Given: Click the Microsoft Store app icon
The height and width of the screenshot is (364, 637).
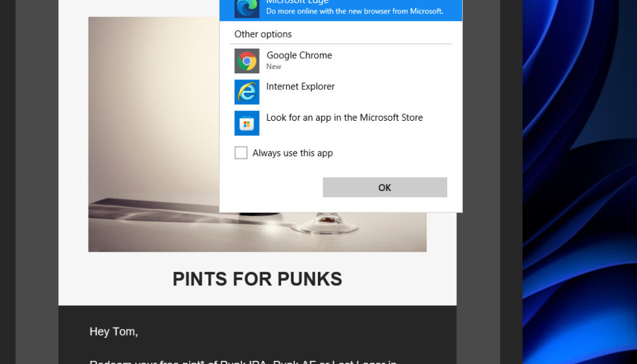Looking at the screenshot, I should 246,123.
